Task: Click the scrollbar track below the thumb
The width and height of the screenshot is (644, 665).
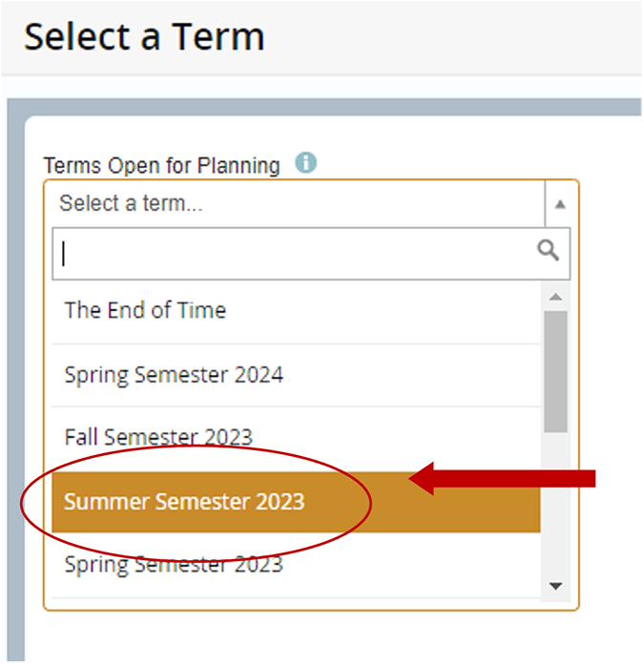Action: (556, 506)
